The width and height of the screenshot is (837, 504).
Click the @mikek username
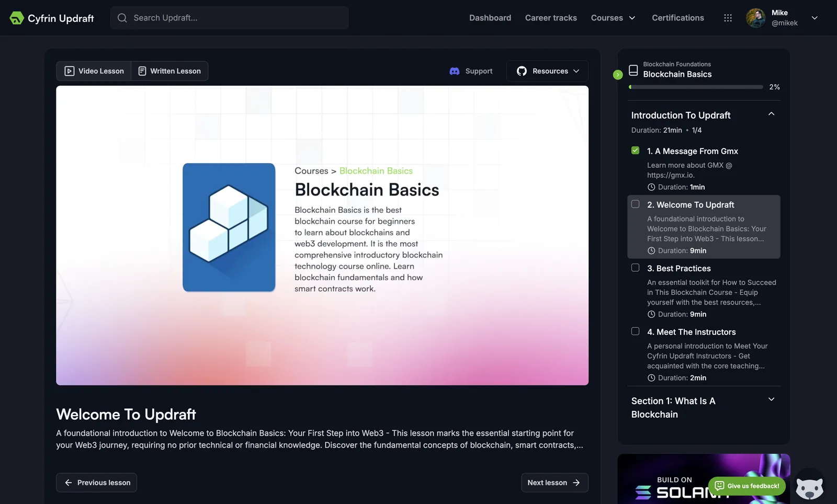785,23
